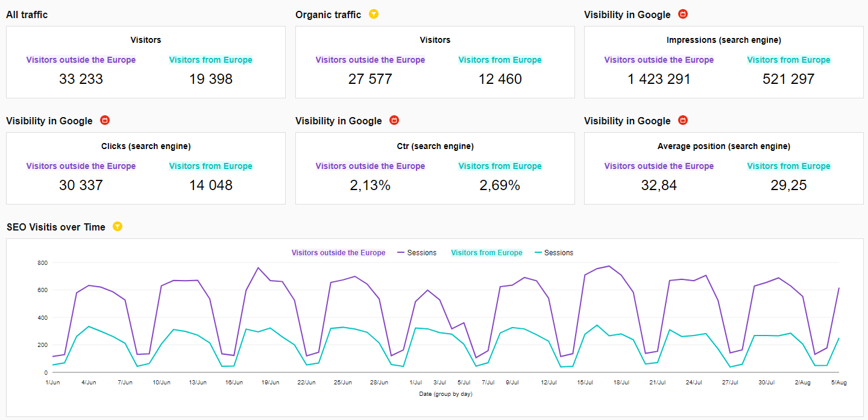Click the 1/Jul date label on the chart axis
The height and width of the screenshot is (420, 868).
click(416, 382)
